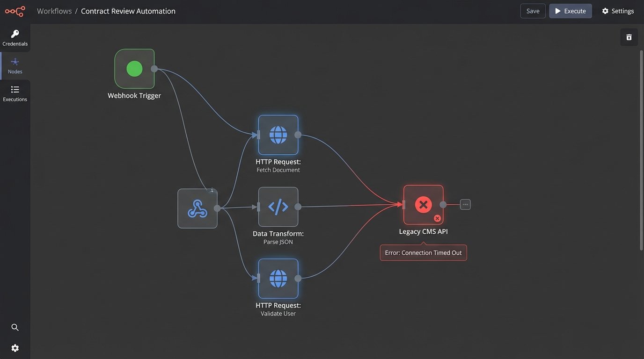Run the workflow with Execute button
Screen dimensions: 644x359
570,11
